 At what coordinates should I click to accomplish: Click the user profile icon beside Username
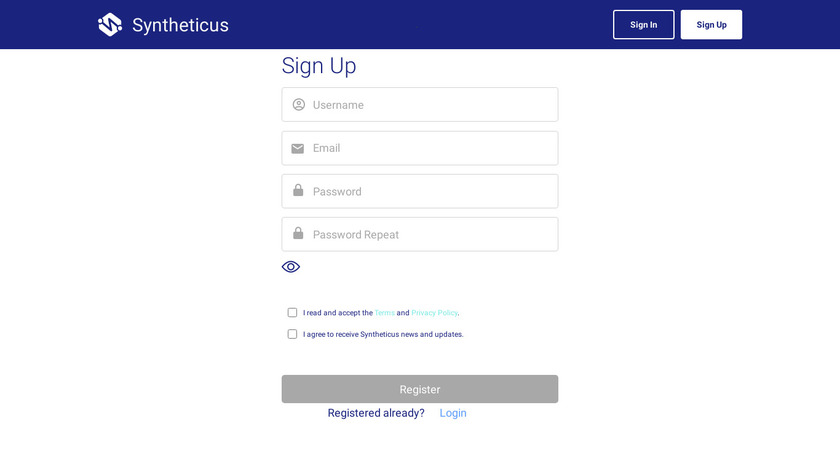[298, 105]
